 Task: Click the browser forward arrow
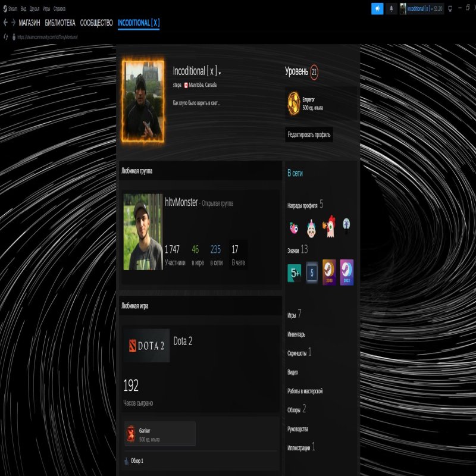13,23
